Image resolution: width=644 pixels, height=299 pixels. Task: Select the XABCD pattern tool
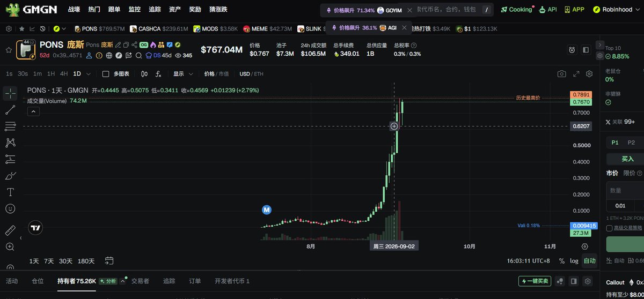[10, 143]
